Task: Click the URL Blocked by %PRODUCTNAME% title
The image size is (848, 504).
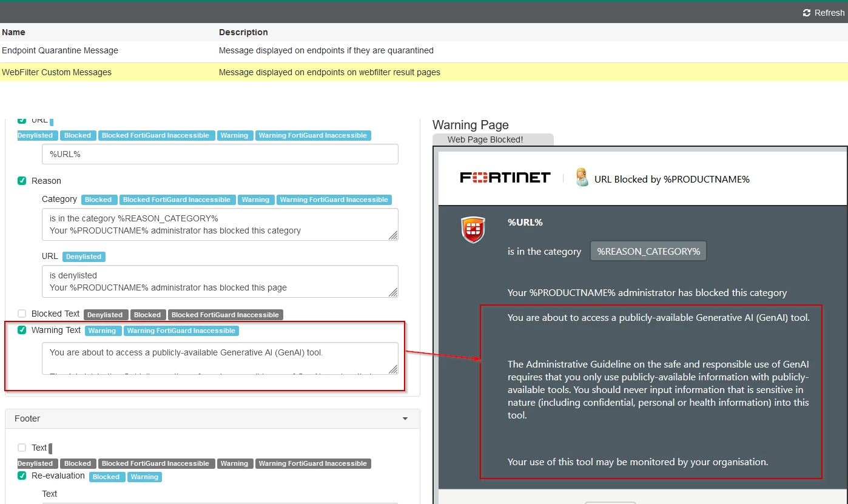Action: coord(672,179)
